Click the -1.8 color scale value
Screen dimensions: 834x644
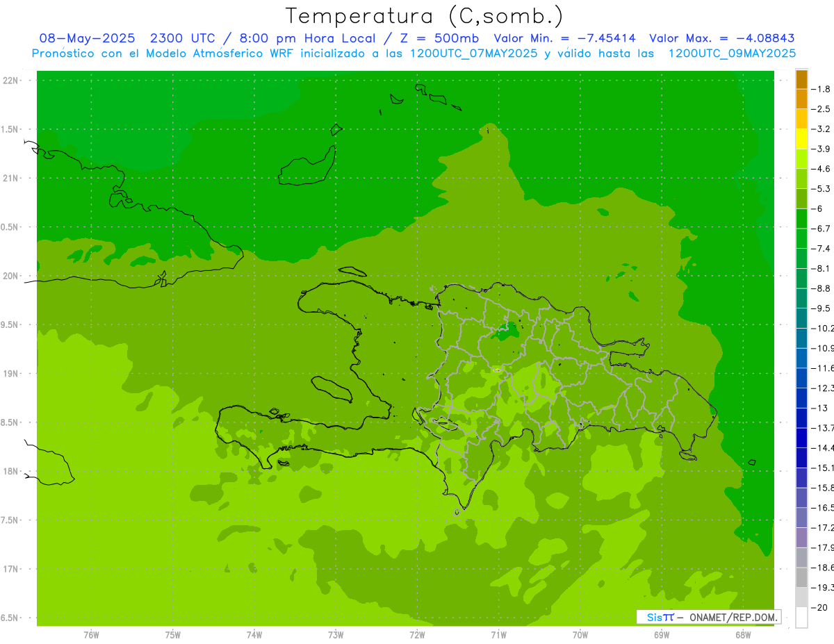point(821,89)
